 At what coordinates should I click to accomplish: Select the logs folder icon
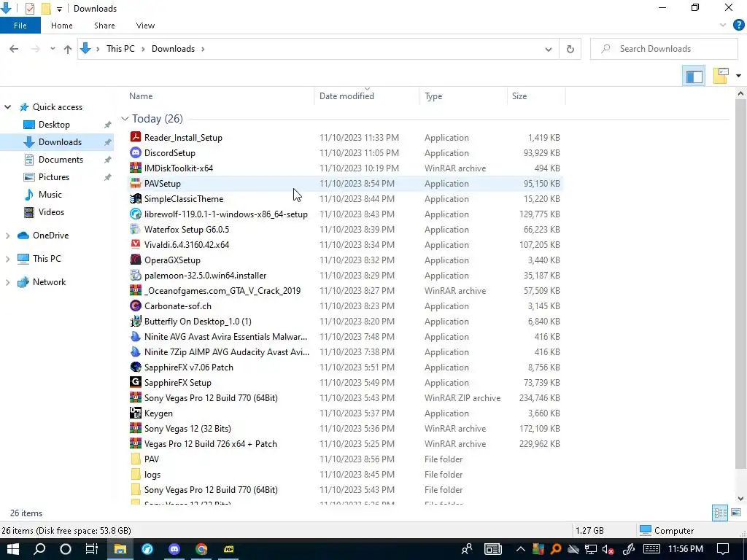(136, 474)
